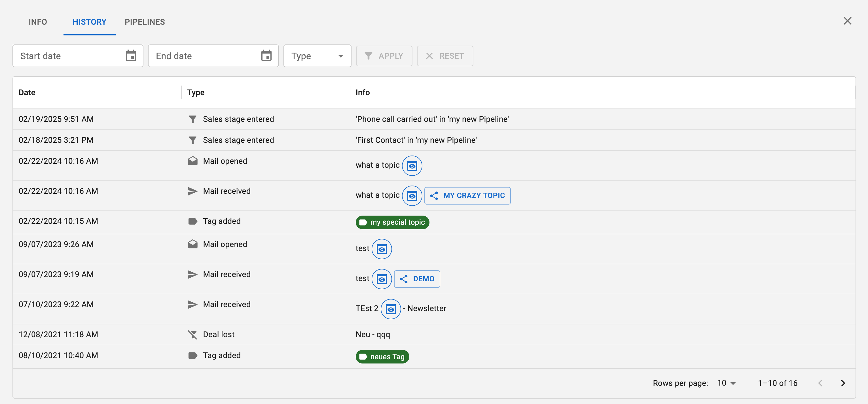Click info text 'Phone call carried out' in 'my new Pipeline'
The height and width of the screenshot is (404, 868).
click(x=432, y=119)
